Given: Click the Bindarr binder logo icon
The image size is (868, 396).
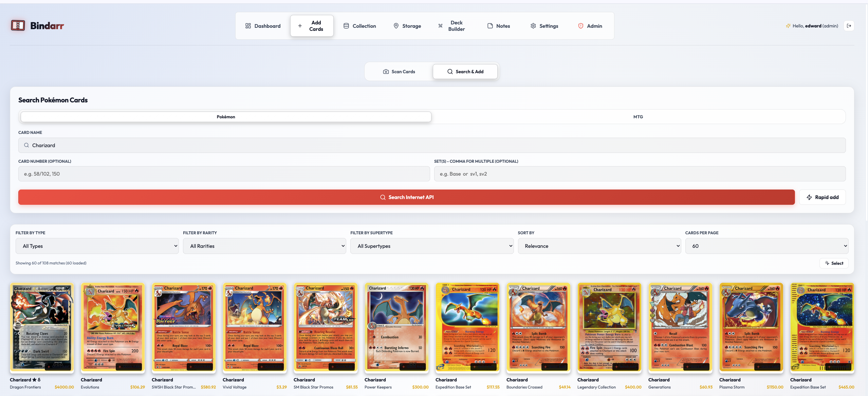Looking at the screenshot, I should coord(18,25).
